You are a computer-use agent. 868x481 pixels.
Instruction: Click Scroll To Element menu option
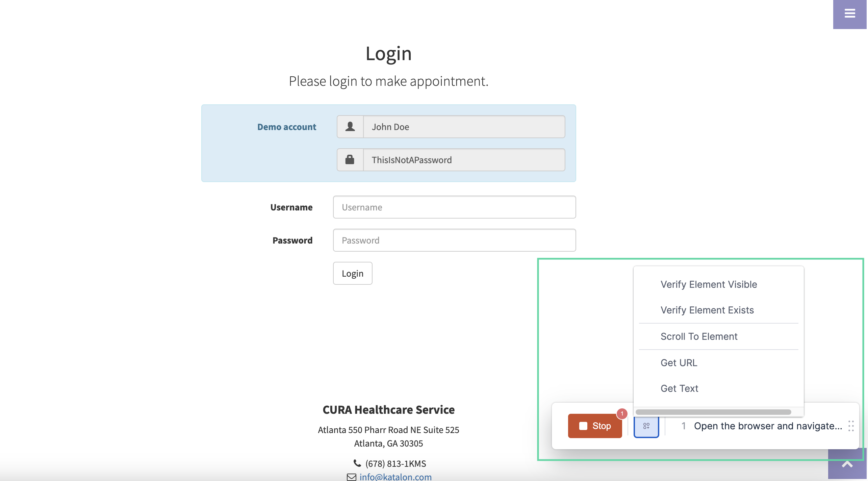699,336
